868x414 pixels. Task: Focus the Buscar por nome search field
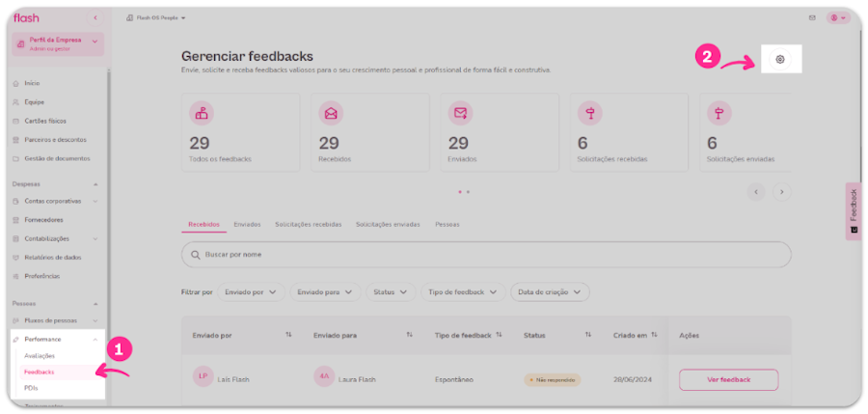pyautogui.click(x=486, y=255)
